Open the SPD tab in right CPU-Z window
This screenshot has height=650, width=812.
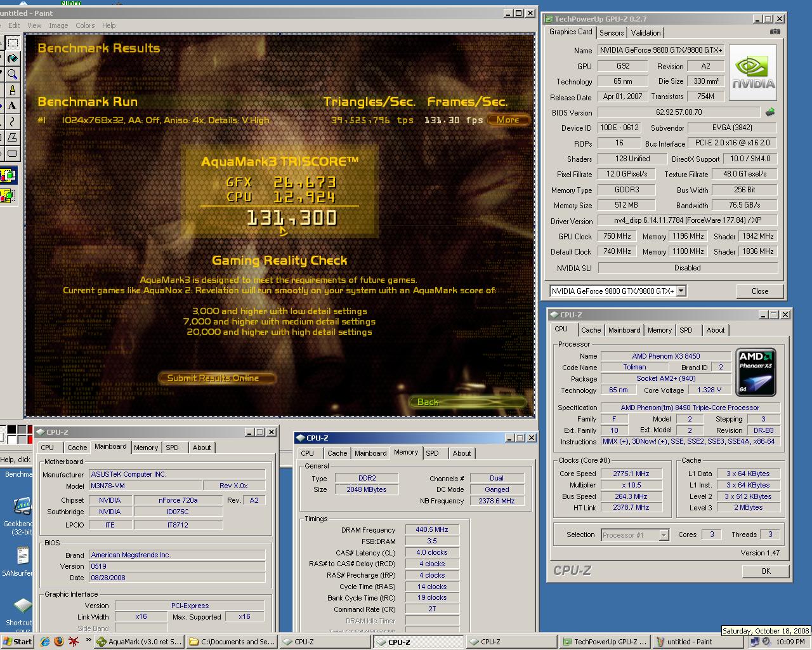[x=686, y=330]
